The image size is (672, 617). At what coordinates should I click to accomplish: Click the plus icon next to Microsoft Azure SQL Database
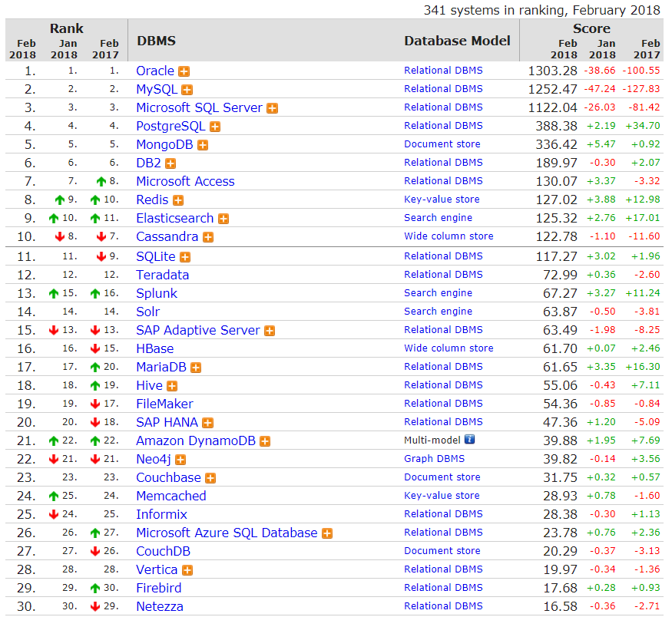(327, 533)
